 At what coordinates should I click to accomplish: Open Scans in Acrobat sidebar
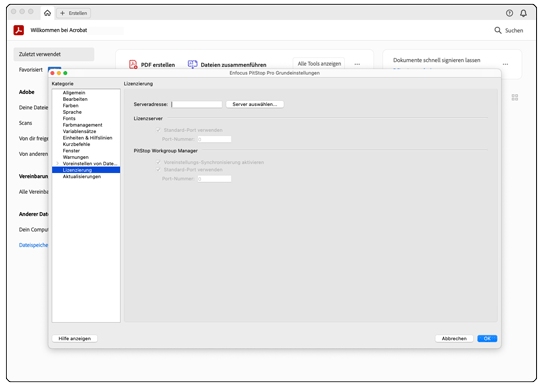click(25, 123)
